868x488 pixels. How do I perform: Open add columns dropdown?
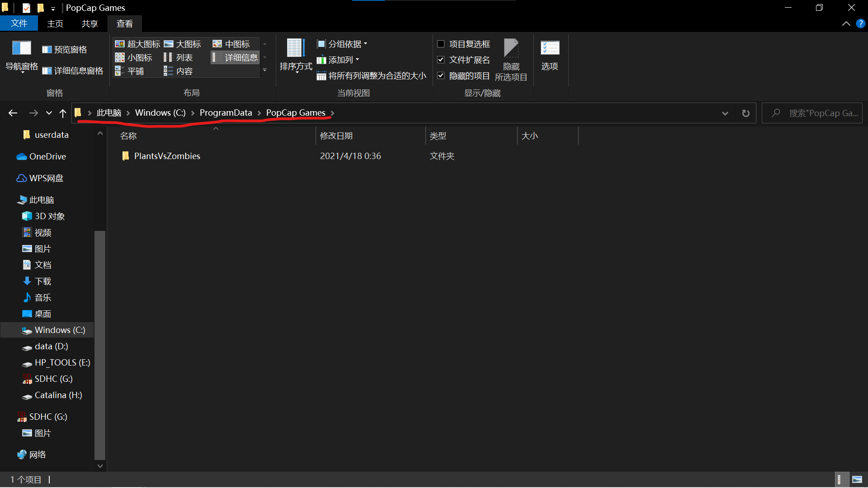(x=338, y=60)
